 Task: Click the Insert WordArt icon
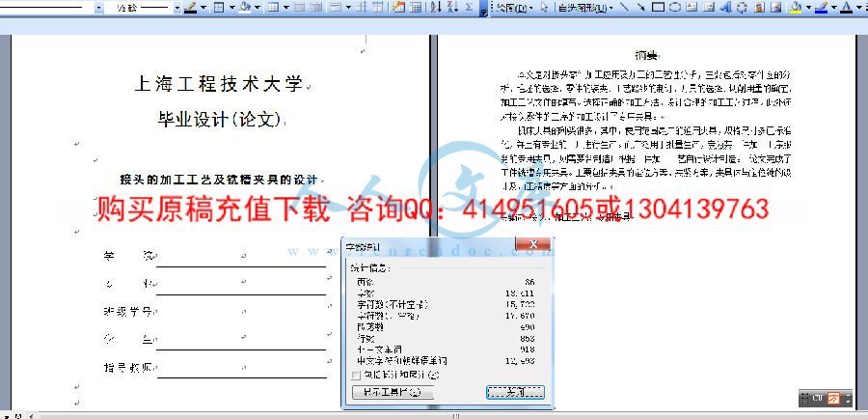pos(725,7)
